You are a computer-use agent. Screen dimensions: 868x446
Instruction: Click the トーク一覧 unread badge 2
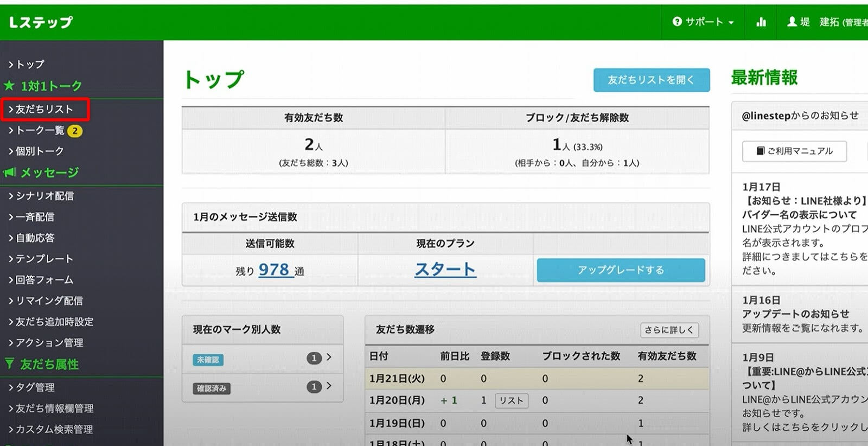(75, 131)
